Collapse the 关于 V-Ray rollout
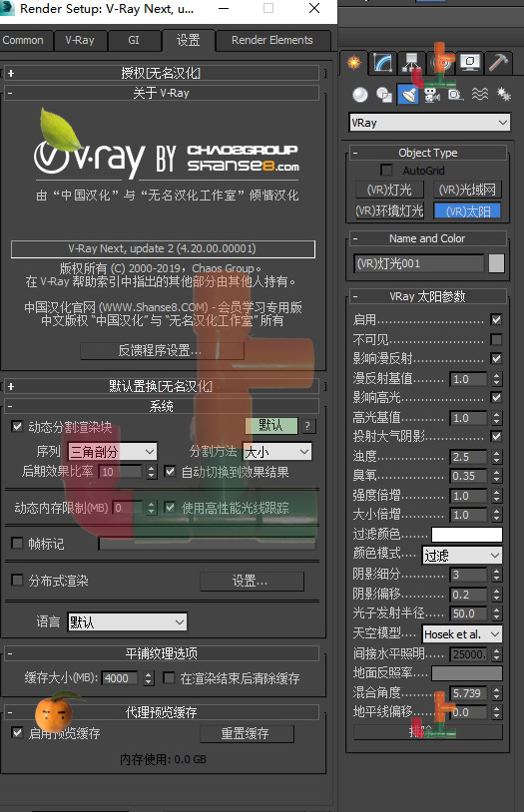Screen dimensions: 524x812 [161, 93]
